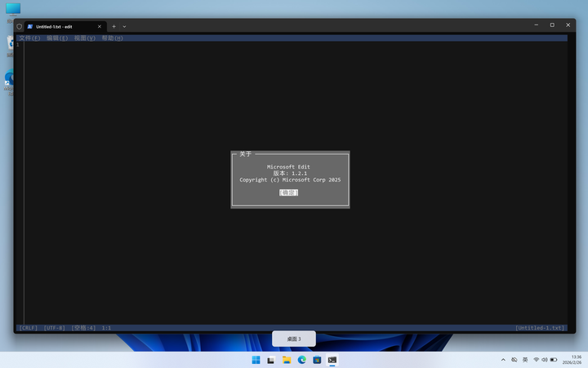Screen dimensions: 588x368
Task: Open the 文件(F) menu
Action: [x=29, y=38]
